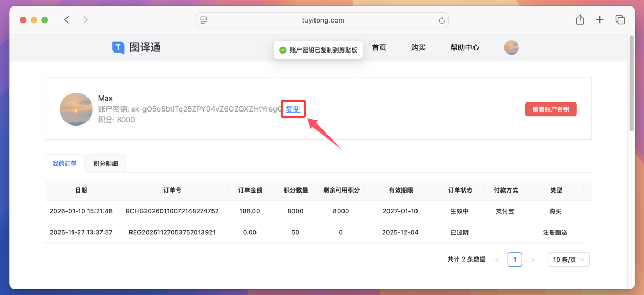
Task: Click the tuyitong.com address field
Action: pos(323,20)
